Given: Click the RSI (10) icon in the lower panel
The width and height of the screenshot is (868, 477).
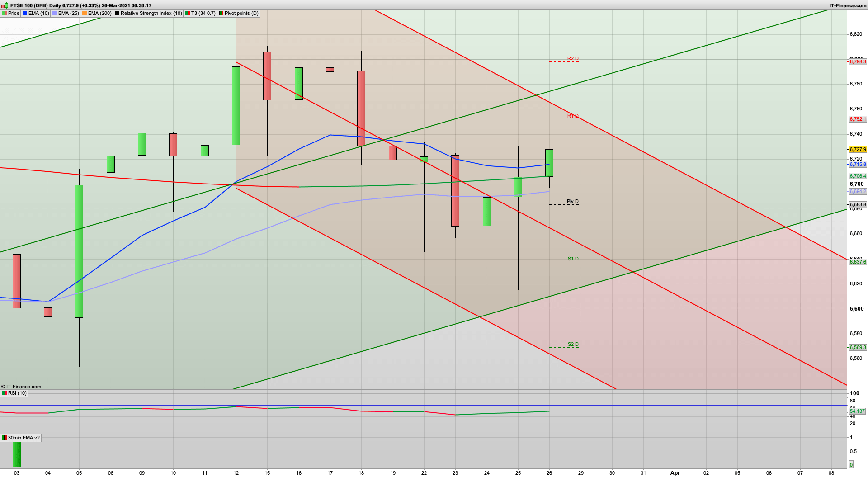Looking at the screenshot, I should pyautogui.click(x=4, y=393).
